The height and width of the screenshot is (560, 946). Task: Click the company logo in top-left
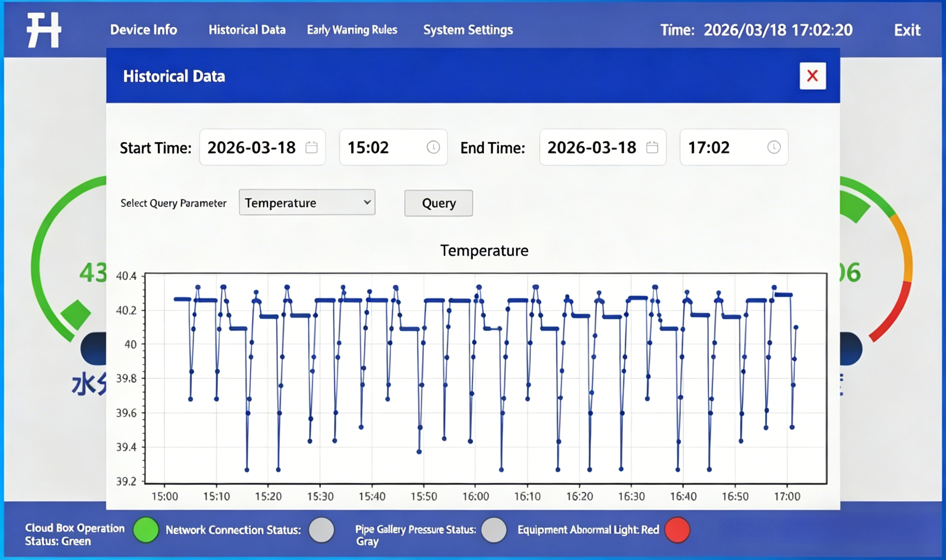pyautogui.click(x=44, y=30)
